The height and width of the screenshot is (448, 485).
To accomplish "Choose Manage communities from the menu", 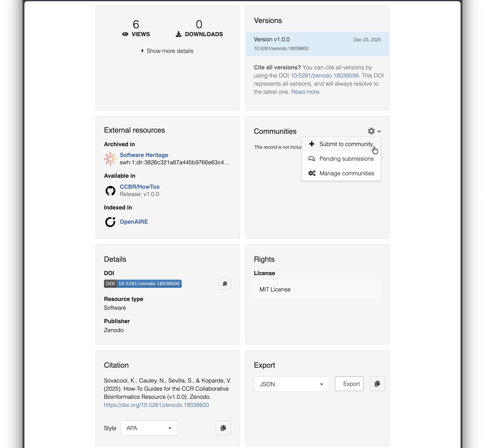I will click(346, 173).
